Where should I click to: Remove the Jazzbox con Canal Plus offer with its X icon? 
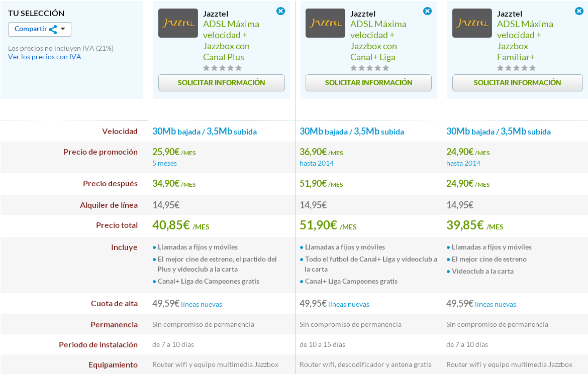click(x=280, y=11)
